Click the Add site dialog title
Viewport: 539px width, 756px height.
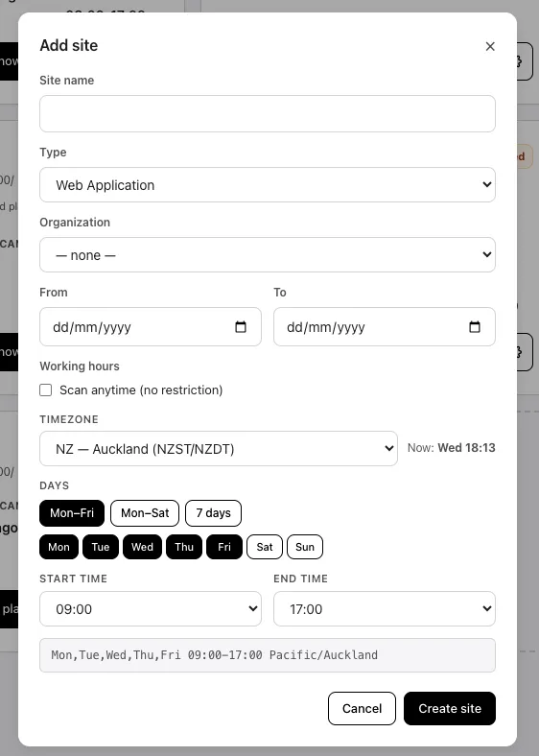68,45
